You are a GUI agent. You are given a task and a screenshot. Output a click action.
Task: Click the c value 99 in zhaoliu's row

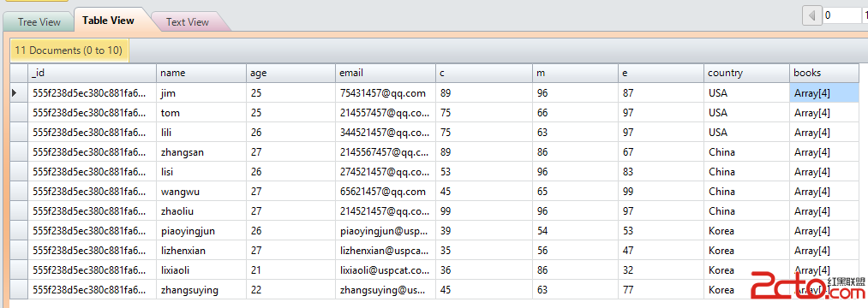point(484,211)
